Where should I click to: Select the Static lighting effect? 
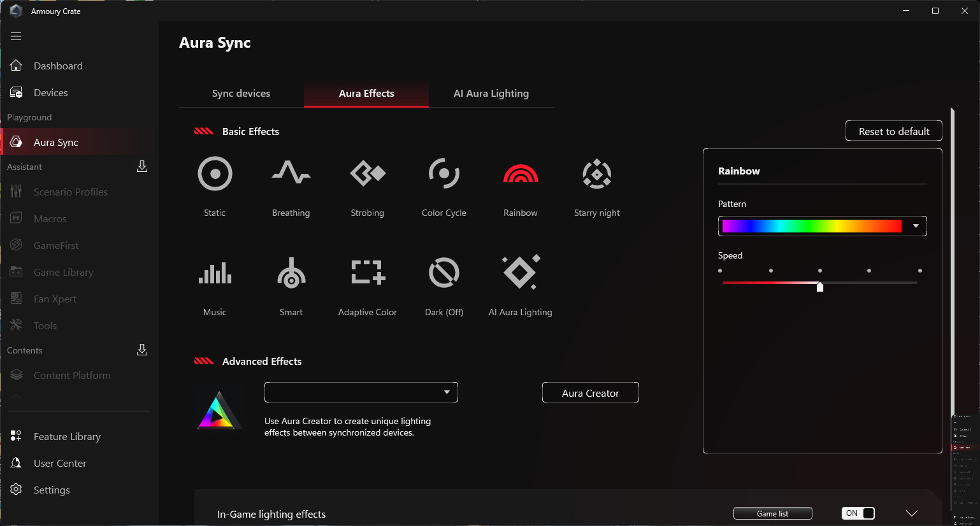click(215, 174)
